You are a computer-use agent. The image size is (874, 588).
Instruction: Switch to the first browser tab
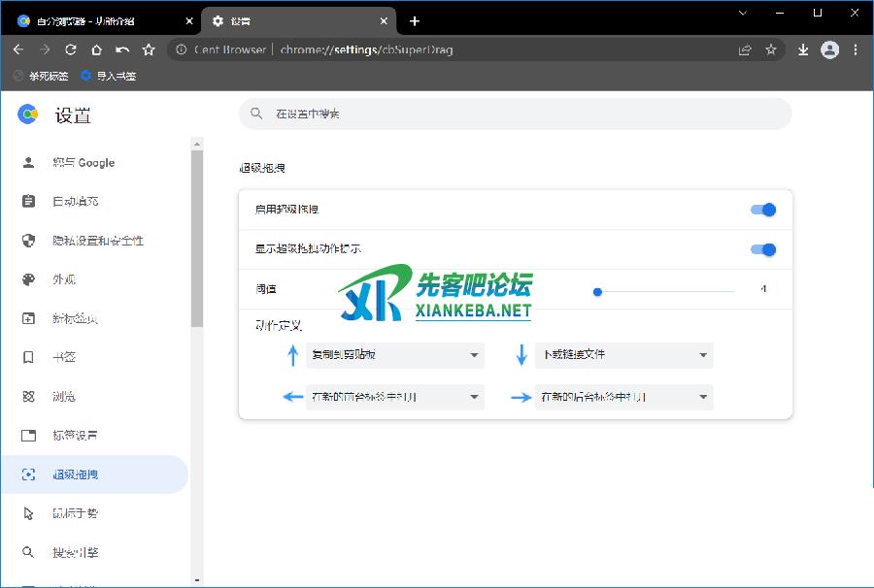coord(97,20)
